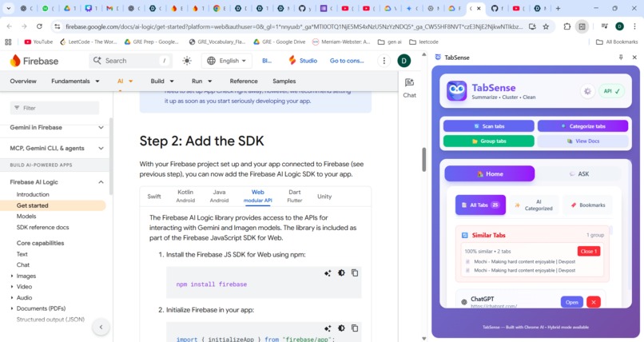Click in the docs Search field

pos(130,61)
